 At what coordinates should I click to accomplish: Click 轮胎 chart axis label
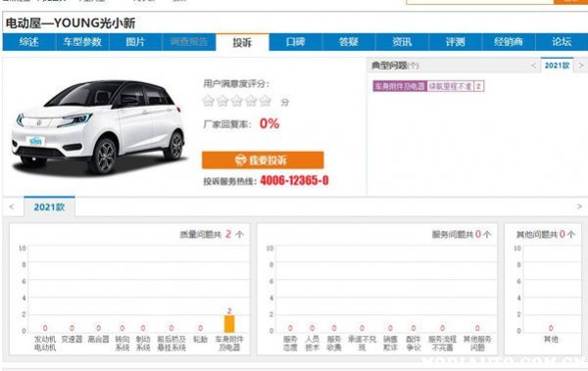coord(200,339)
